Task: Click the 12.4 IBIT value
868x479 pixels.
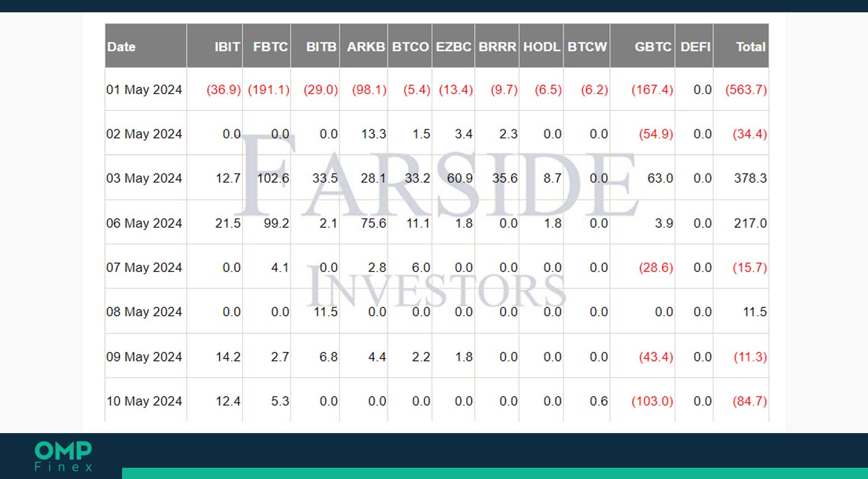Action: tap(228, 401)
